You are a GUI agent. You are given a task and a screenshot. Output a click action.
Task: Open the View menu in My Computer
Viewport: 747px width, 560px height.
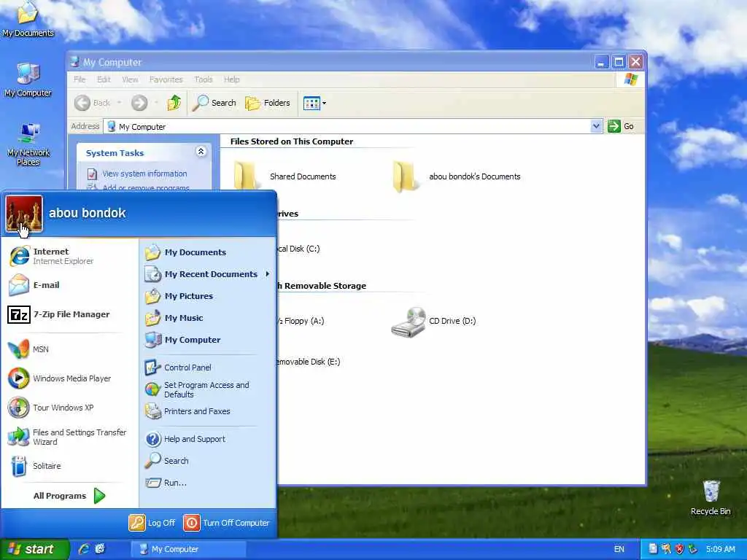click(130, 79)
